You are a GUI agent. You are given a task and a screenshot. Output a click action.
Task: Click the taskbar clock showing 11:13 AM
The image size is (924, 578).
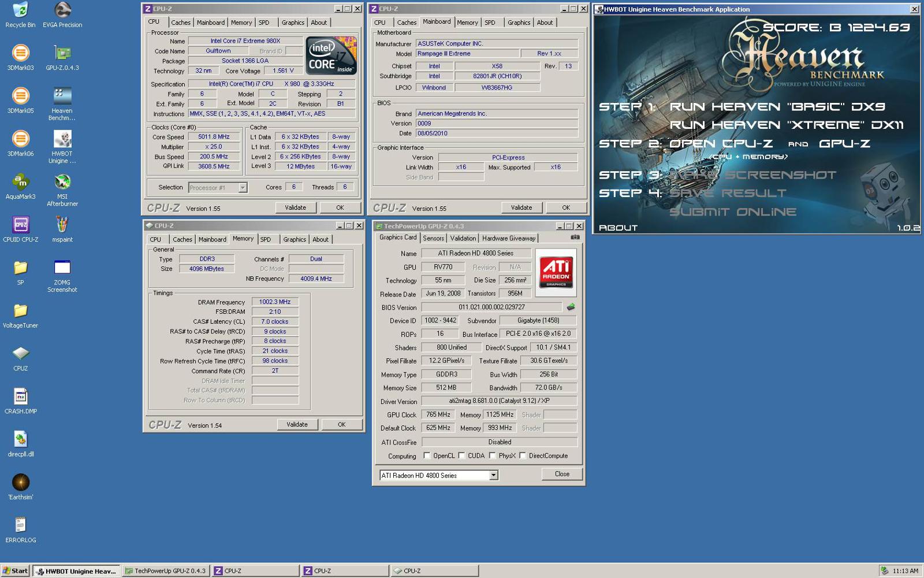click(x=905, y=571)
